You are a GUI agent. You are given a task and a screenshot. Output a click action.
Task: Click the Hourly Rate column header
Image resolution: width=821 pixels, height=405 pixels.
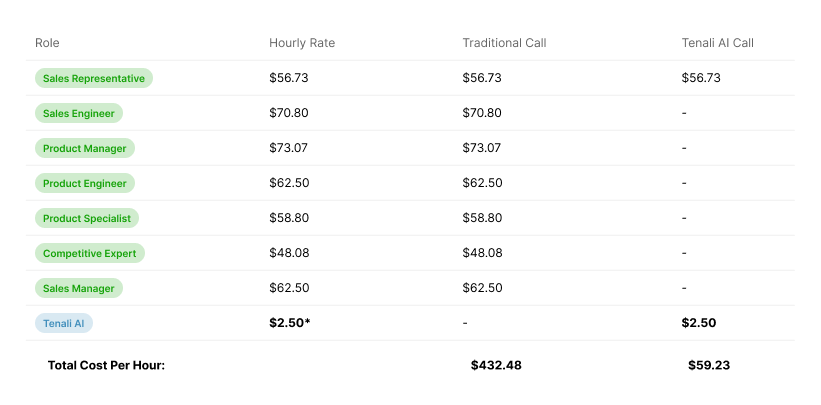(302, 43)
